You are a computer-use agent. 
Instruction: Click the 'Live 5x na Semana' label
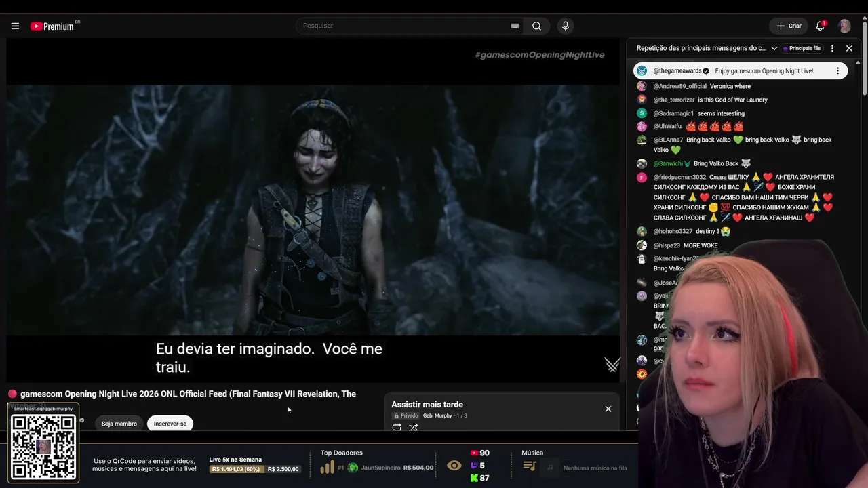pos(235,460)
